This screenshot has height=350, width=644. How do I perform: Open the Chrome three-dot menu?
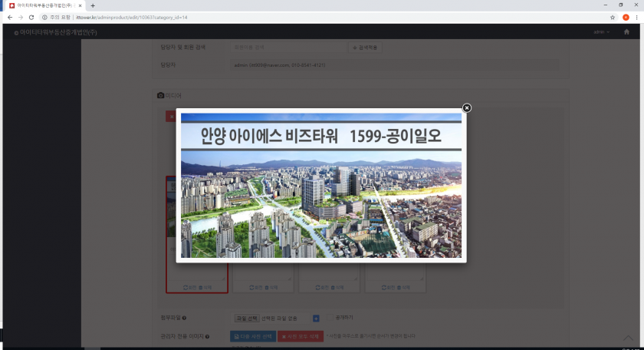click(x=637, y=17)
